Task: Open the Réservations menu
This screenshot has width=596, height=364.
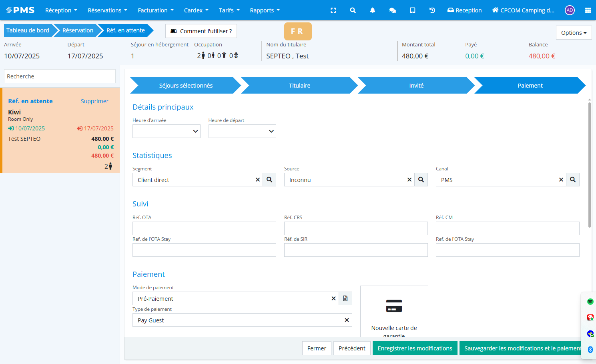Action: click(107, 10)
